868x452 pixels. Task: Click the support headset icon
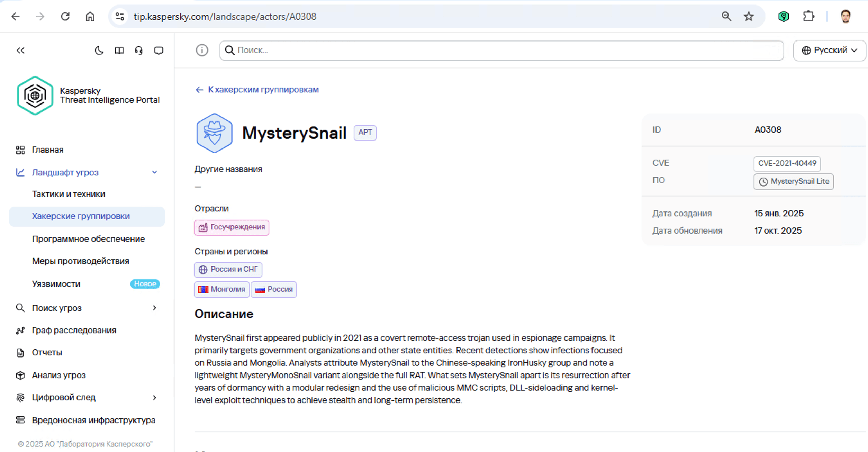(x=139, y=51)
